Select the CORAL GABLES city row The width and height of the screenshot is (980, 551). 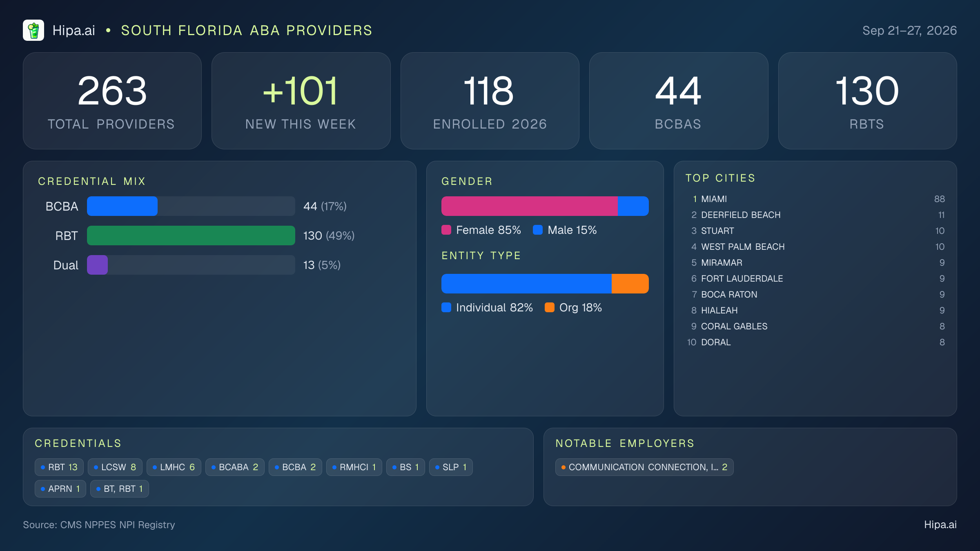[815, 326]
